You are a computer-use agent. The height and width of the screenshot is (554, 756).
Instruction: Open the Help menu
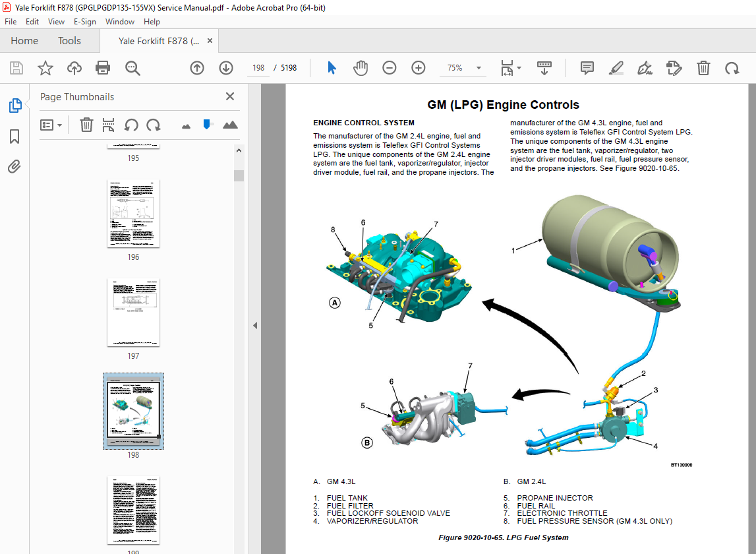pyautogui.click(x=152, y=22)
